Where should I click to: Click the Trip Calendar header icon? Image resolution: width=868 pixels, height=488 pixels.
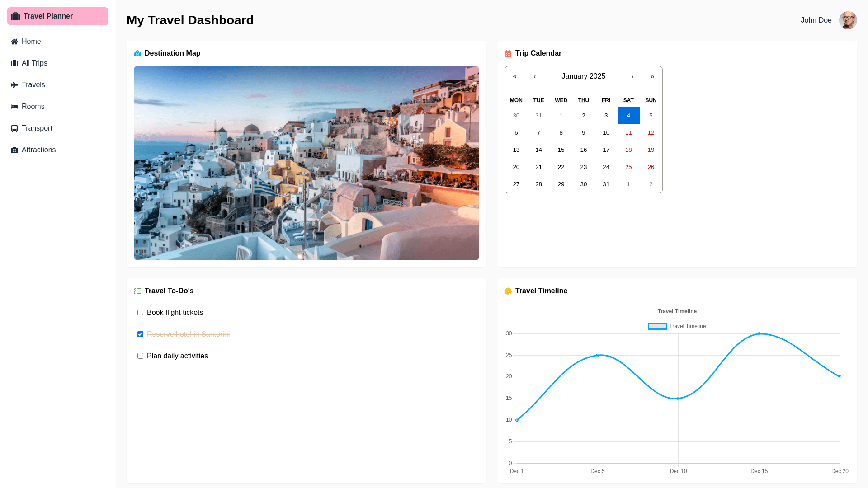click(x=508, y=53)
